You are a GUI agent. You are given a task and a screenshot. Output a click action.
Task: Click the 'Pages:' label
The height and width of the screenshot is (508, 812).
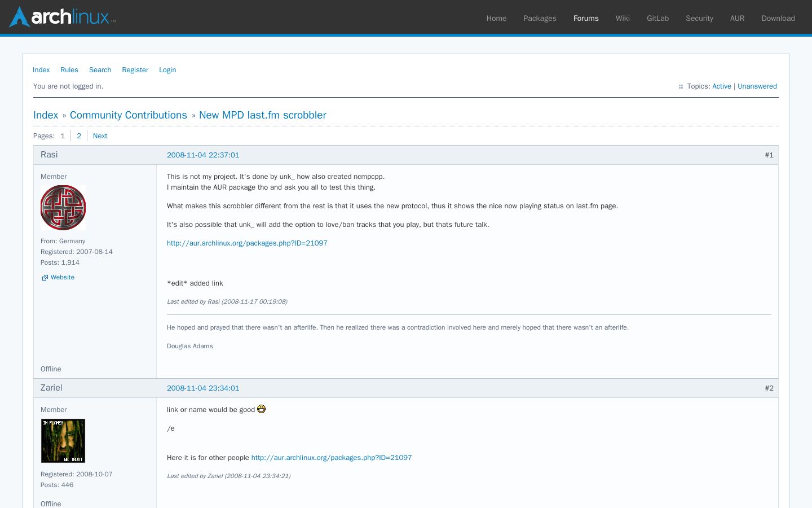point(44,136)
